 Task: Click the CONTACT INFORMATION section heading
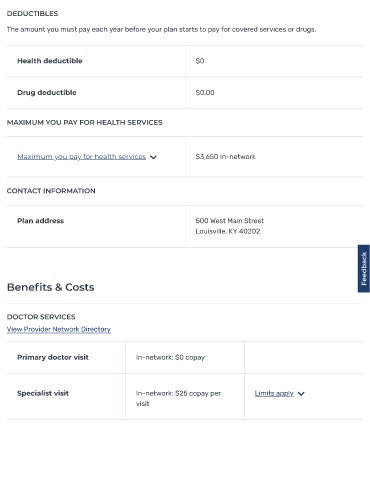pyautogui.click(x=51, y=191)
